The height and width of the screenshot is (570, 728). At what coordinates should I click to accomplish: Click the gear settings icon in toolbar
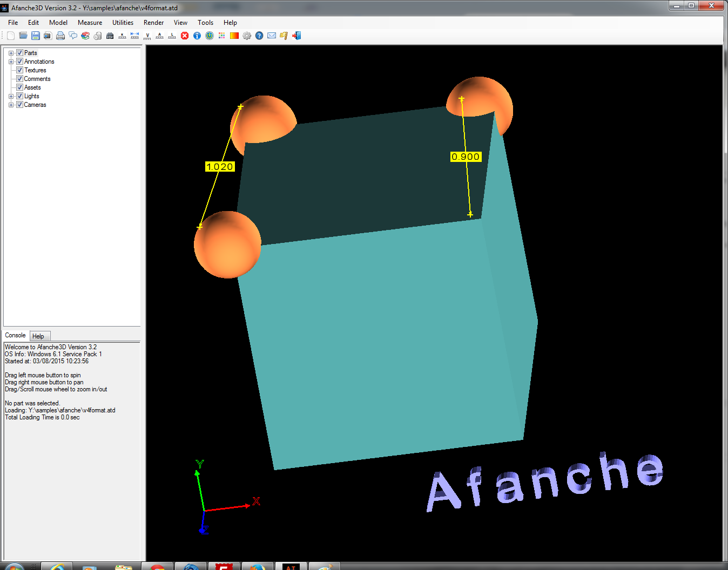point(247,36)
